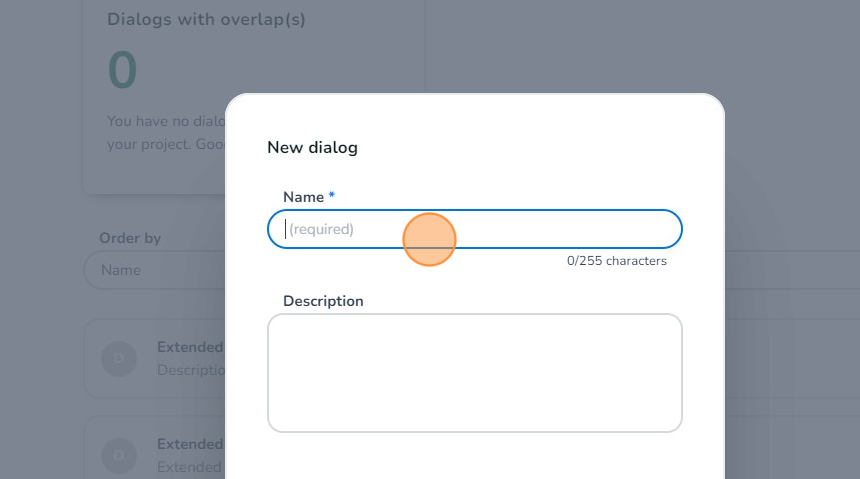860x479 pixels.
Task: Click the '0/255 characters' counter
Action: [616, 261]
